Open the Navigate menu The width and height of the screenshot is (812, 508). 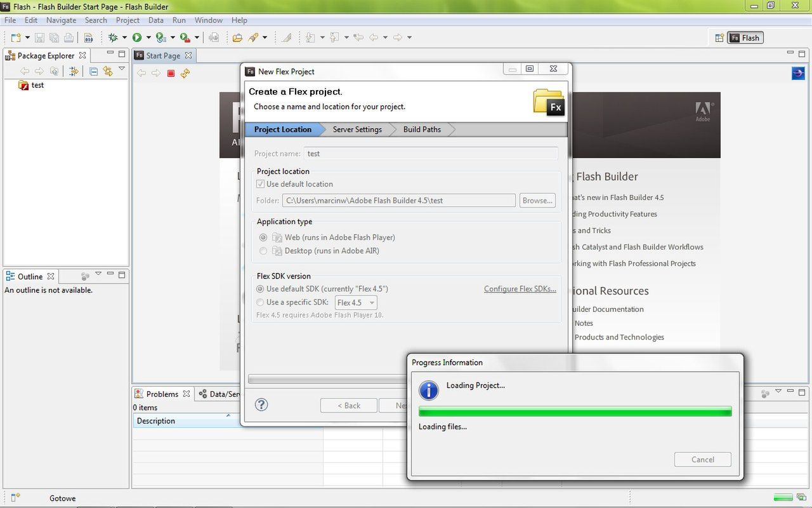click(61, 20)
